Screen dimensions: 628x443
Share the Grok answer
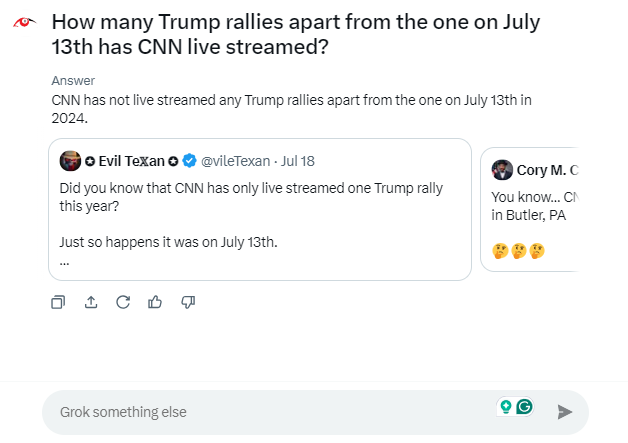point(91,301)
